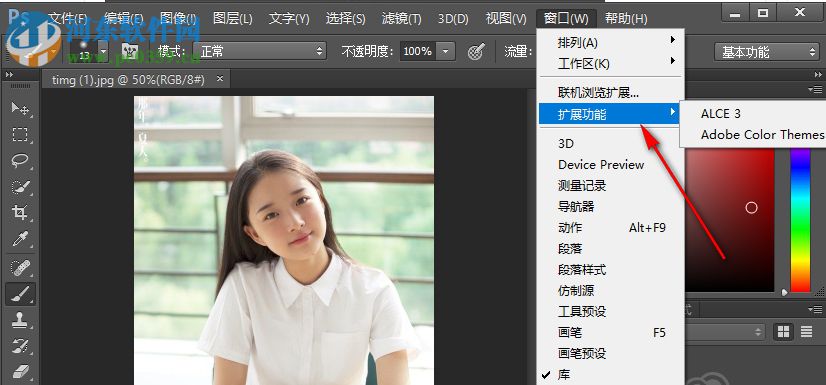Image resolution: width=826 pixels, height=385 pixels.
Task: Open the 图像(I) menu
Action: 178,18
